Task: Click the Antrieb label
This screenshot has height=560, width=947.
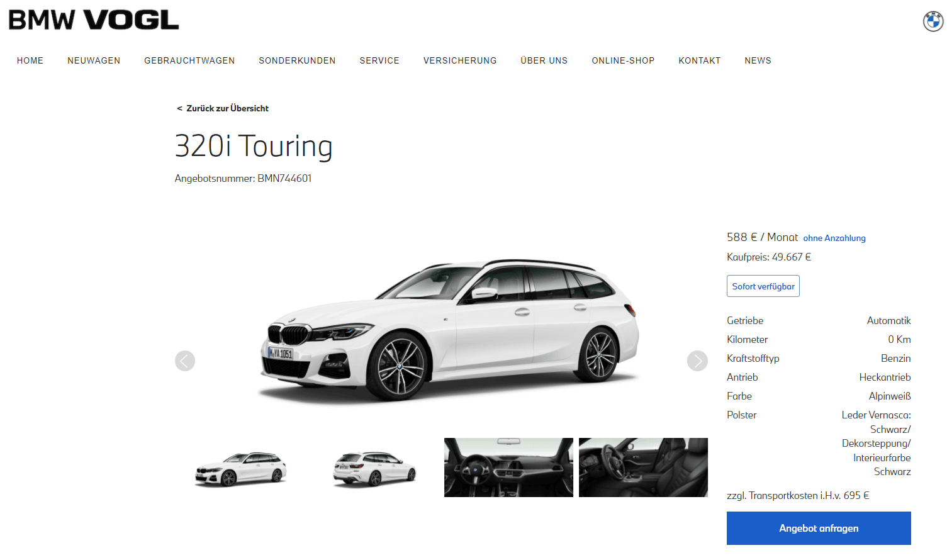Action: coord(742,377)
